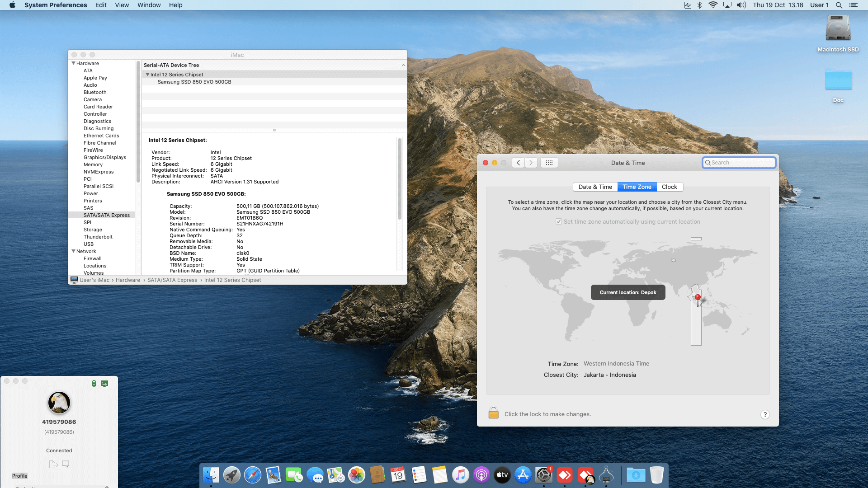Open the Trash in dock
The width and height of the screenshot is (868, 488).
[x=657, y=475]
